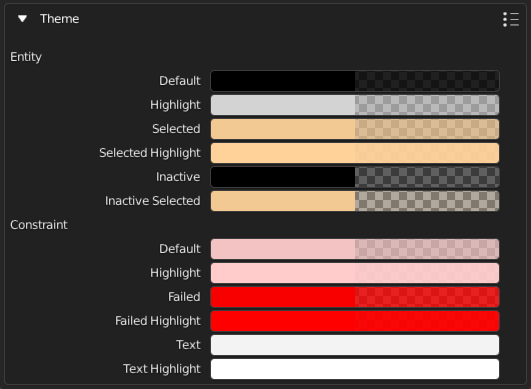Change the Inactive Selected color

click(355, 201)
